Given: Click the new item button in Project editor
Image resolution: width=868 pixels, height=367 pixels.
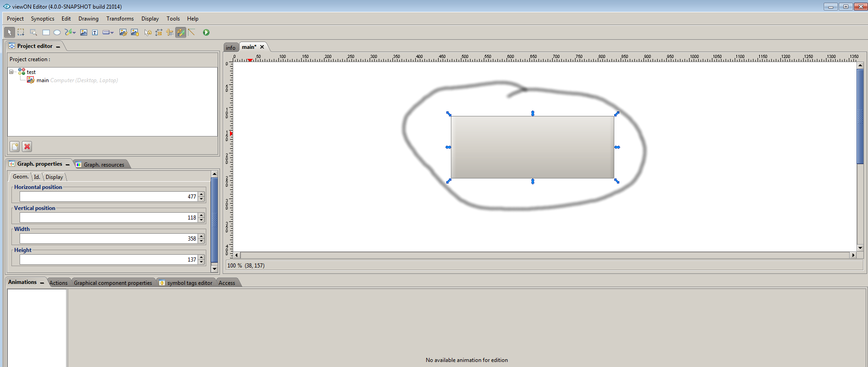Looking at the screenshot, I should point(15,147).
